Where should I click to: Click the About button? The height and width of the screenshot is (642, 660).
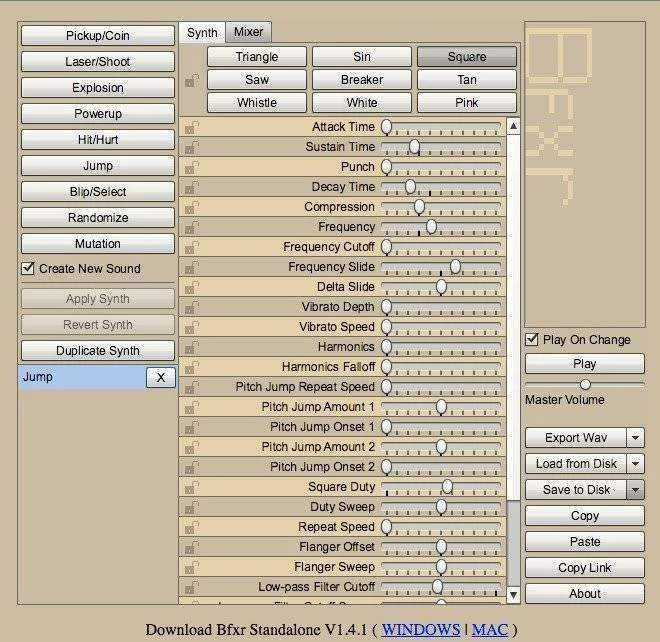click(585, 594)
